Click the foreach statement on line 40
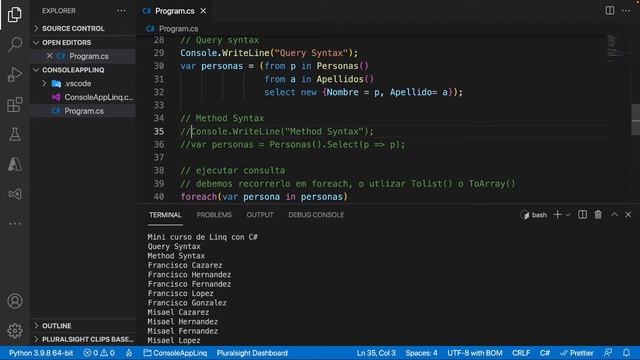 (264, 197)
